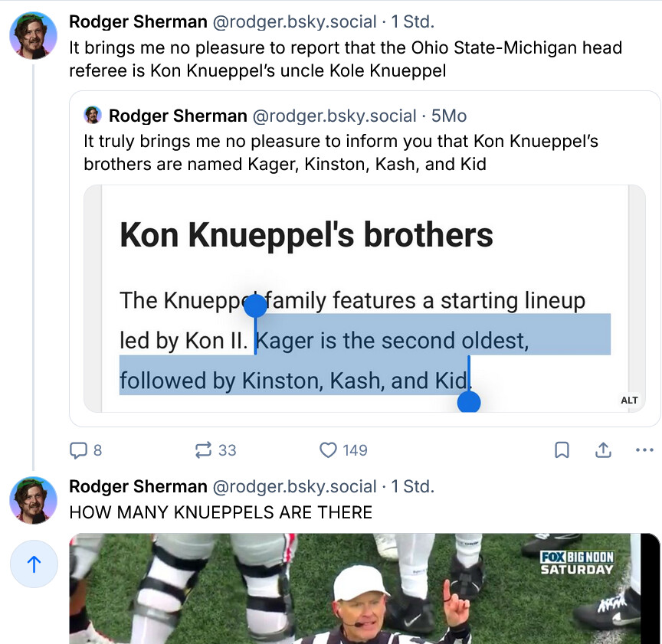This screenshot has width=662, height=644.
Task: Like the post with 149 likes
Action: (329, 450)
